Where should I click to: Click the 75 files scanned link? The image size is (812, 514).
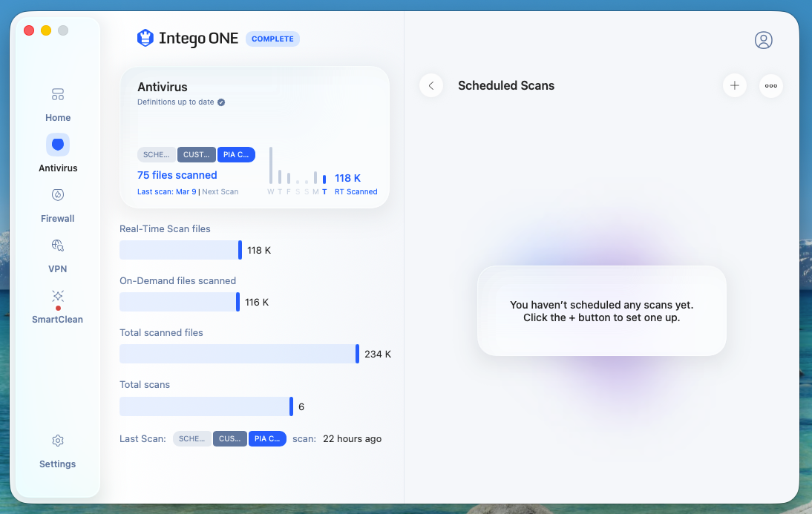[x=177, y=175]
